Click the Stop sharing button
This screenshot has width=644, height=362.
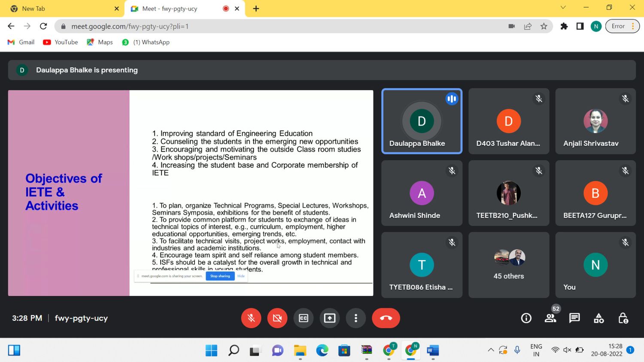(220, 276)
